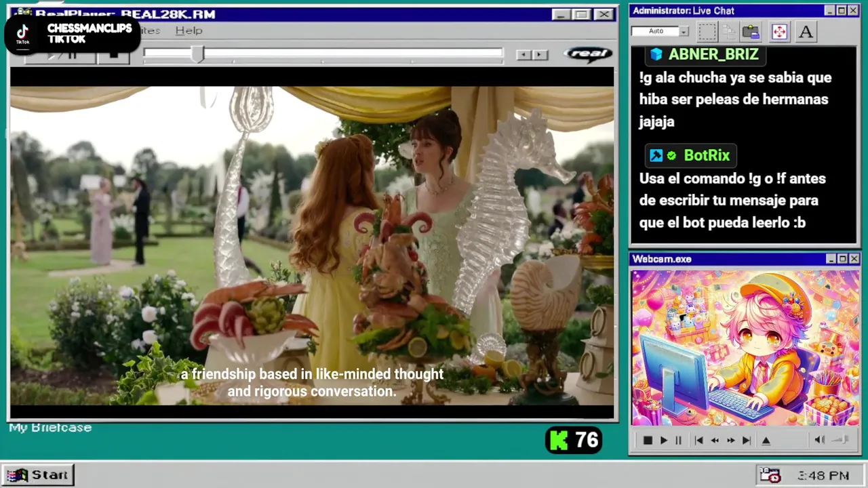Image resolution: width=868 pixels, height=488 pixels.
Task: Maximize the Live Chat window
Action: coord(841,10)
